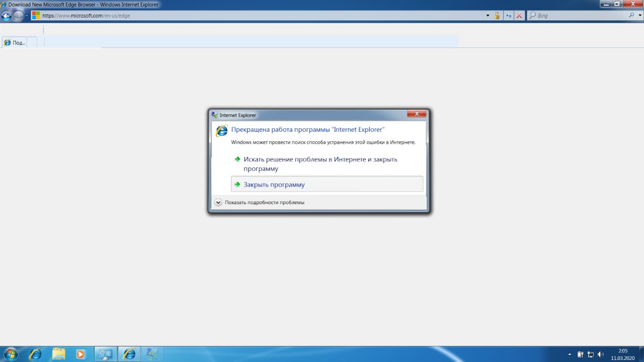Click the last taskbar program icon

[152, 354]
